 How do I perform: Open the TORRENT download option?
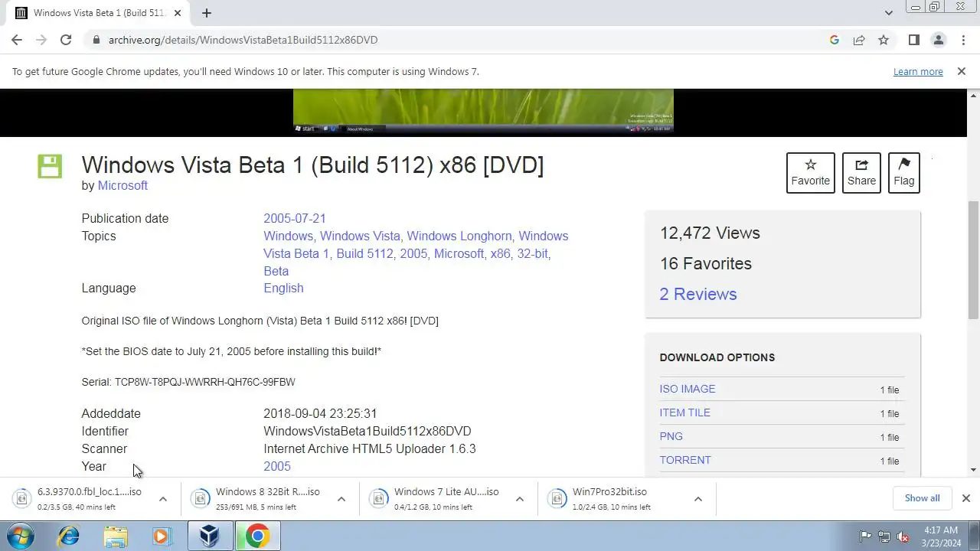pyautogui.click(x=685, y=460)
